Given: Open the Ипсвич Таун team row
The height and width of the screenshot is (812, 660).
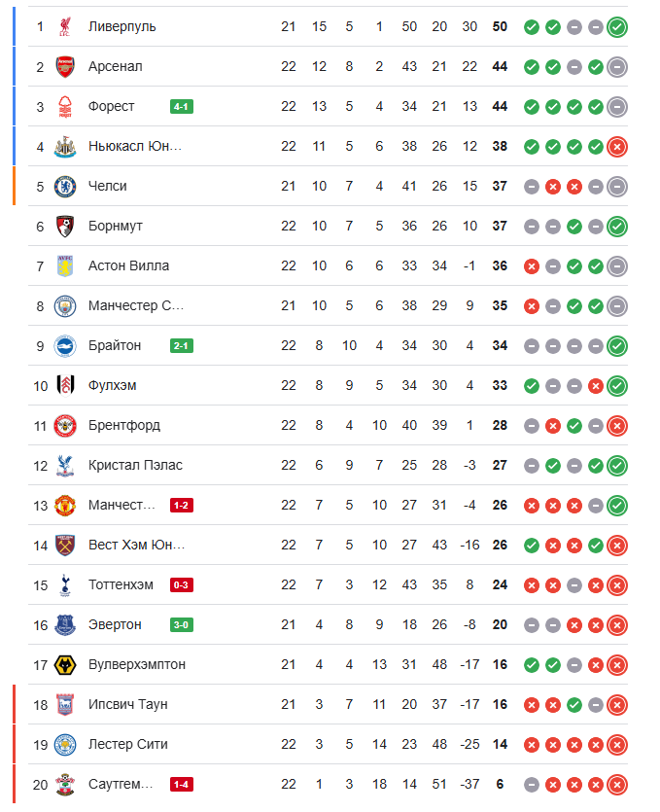Looking at the screenshot, I should 328,705.
